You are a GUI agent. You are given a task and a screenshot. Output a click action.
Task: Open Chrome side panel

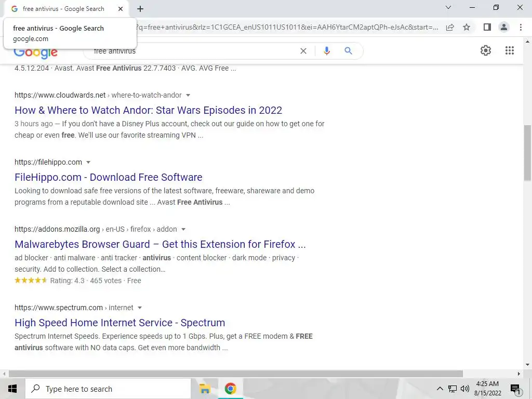tap(487, 27)
